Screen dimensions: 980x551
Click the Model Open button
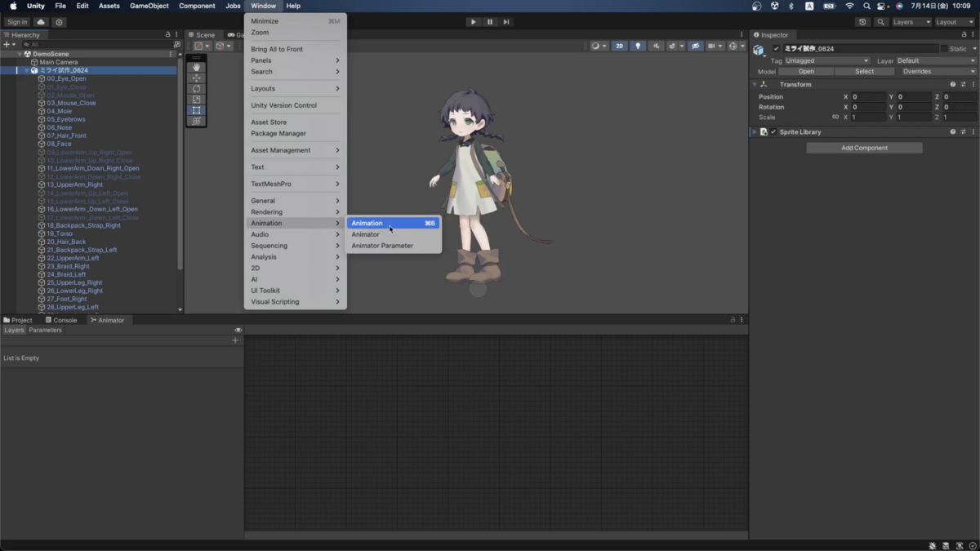click(806, 71)
